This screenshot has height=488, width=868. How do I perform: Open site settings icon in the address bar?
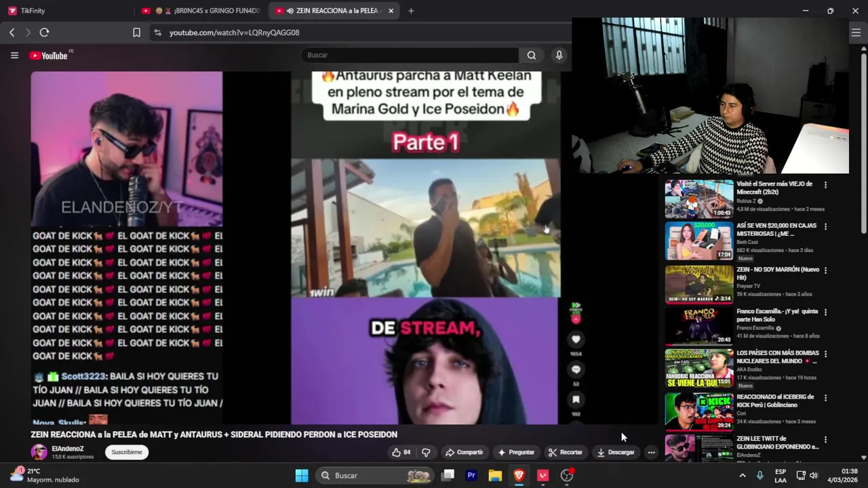tap(157, 33)
